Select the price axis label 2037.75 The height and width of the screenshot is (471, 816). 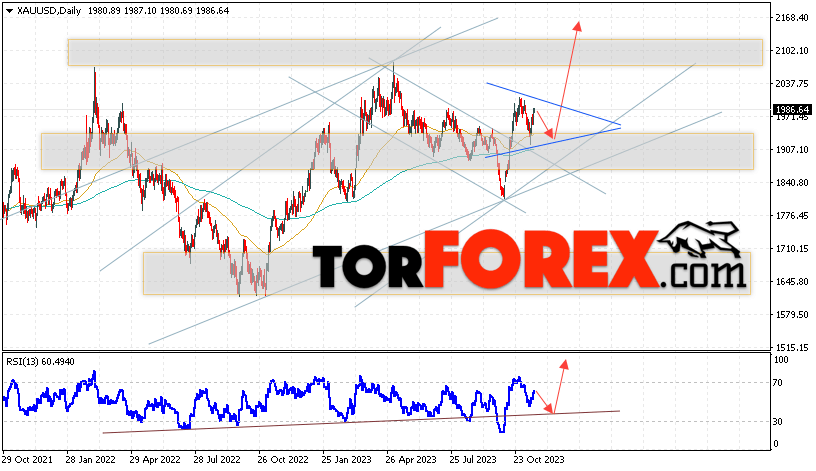click(x=792, y=83)
